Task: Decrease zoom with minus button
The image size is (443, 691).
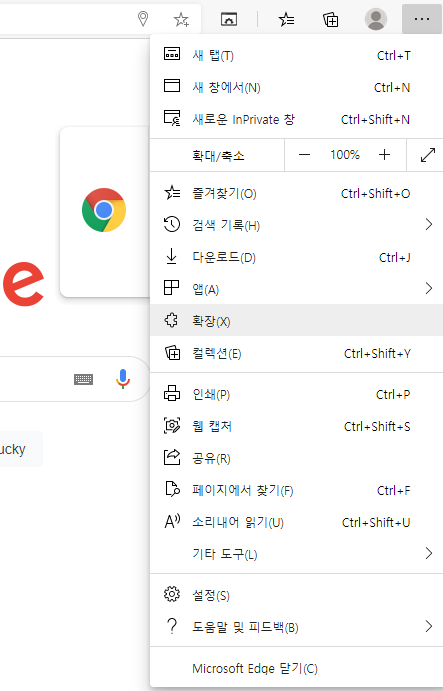Action: coord(304,155)
